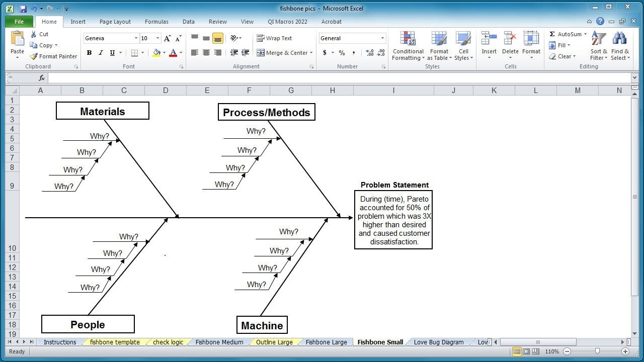Click the Clear command in Editing group
Screen dimensions: 644x362
click(x=565, y=56)
